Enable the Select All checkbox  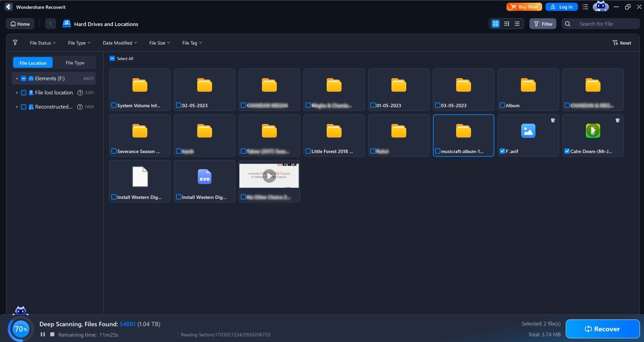tap(112, 58)
